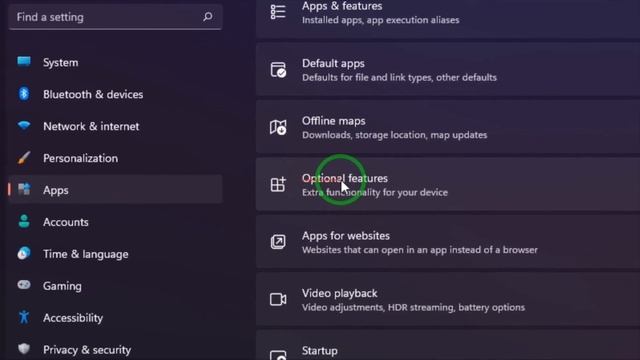Go to Time & language

115,254
